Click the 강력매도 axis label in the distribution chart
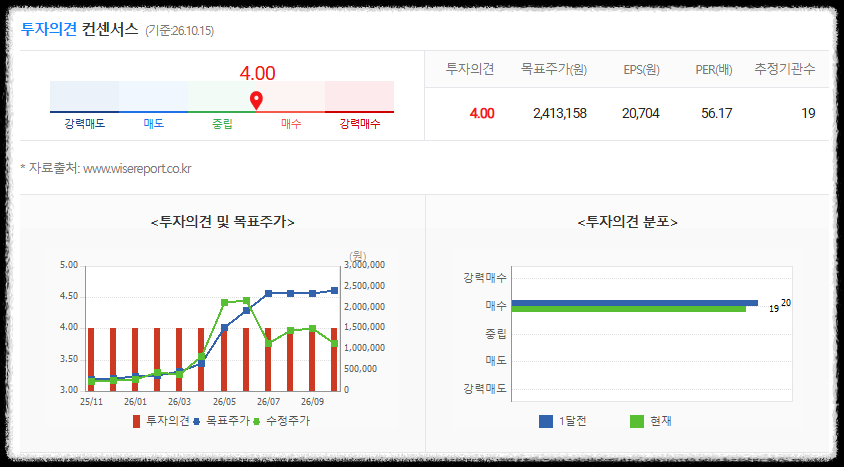Screen dimensions: 844x467 (485, 388)
